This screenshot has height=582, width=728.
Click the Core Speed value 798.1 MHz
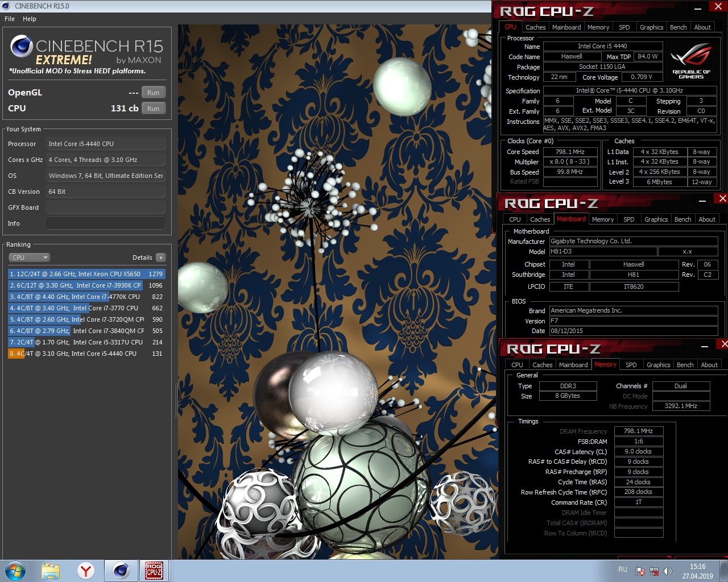click(x=570, y=152)
